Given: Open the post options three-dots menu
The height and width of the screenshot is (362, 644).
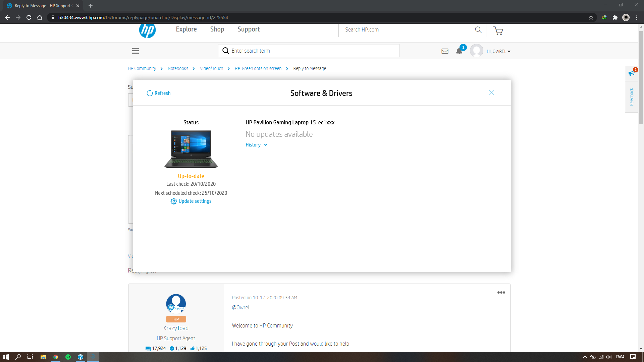Looking at the screenshot, I should point(501,293).
